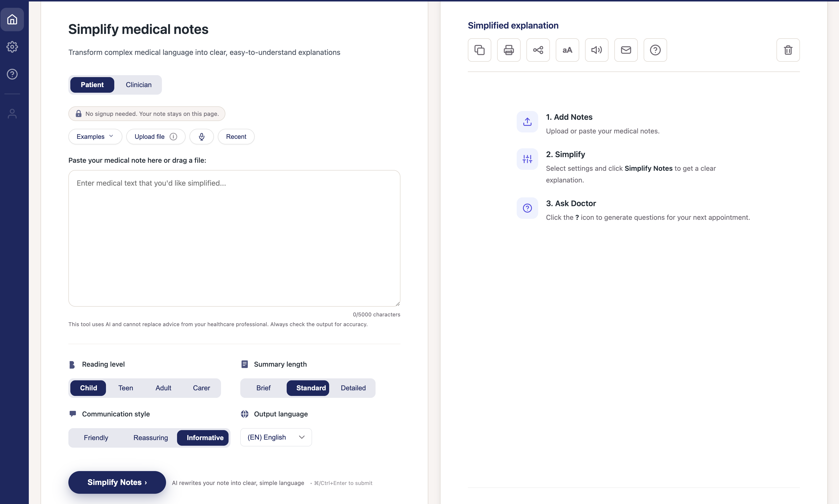
Task: Select the Patient tab
Action: click(92, 85)
